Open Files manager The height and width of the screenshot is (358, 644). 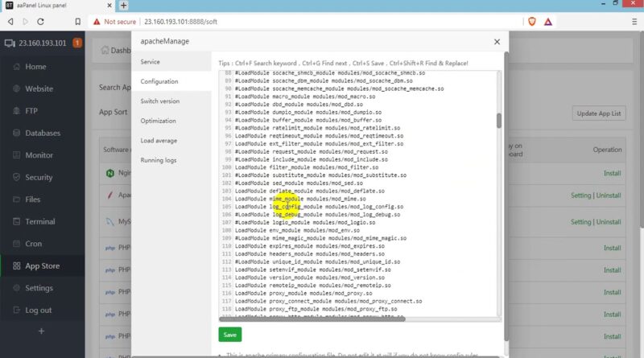(32, 200)
